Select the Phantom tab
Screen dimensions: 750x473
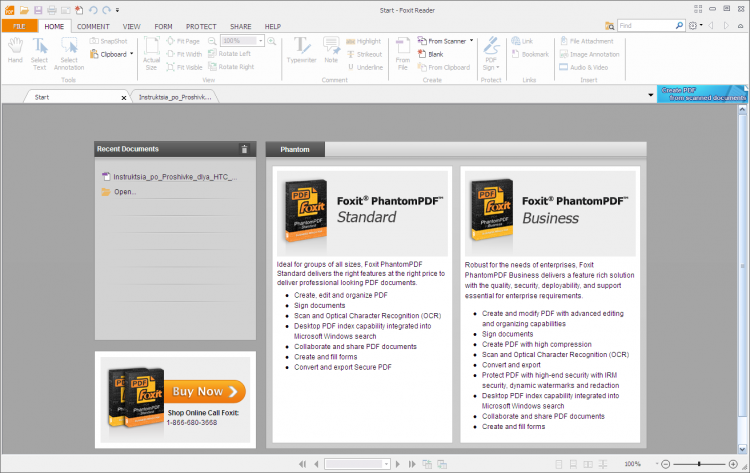(x=295, y=149)
